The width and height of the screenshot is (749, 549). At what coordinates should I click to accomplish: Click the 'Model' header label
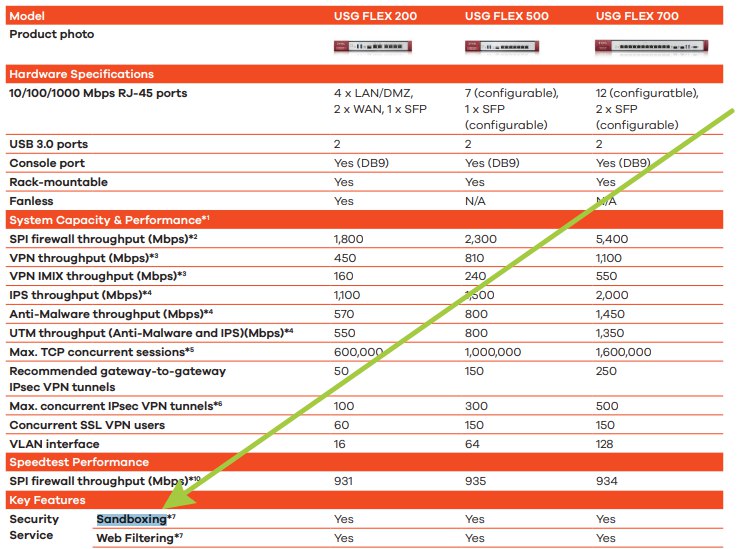point(27,16)
